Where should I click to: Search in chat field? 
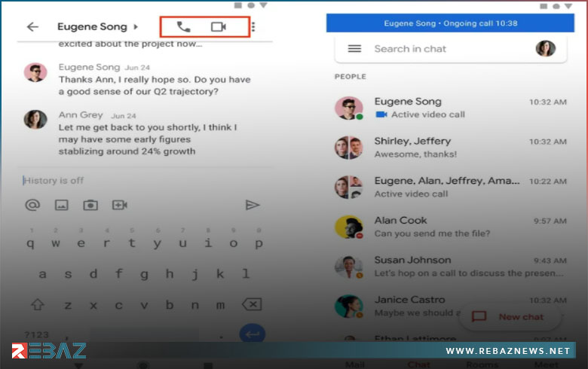point(445,49)
